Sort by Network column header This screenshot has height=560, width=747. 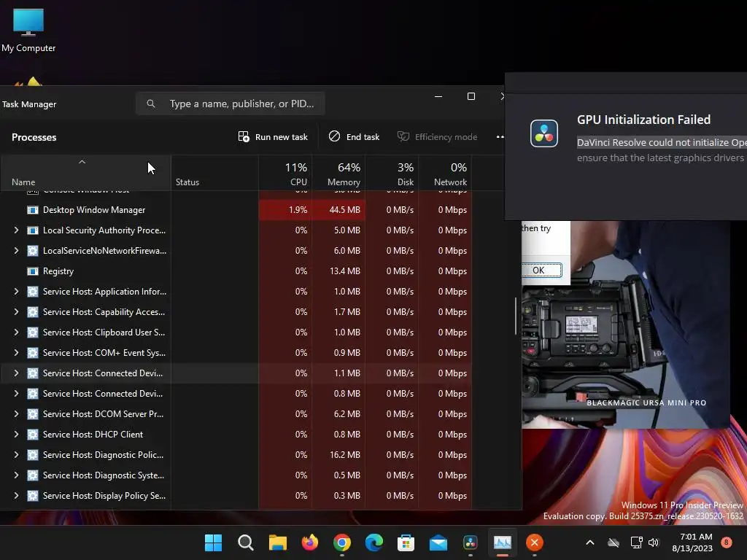click(446, 174)
